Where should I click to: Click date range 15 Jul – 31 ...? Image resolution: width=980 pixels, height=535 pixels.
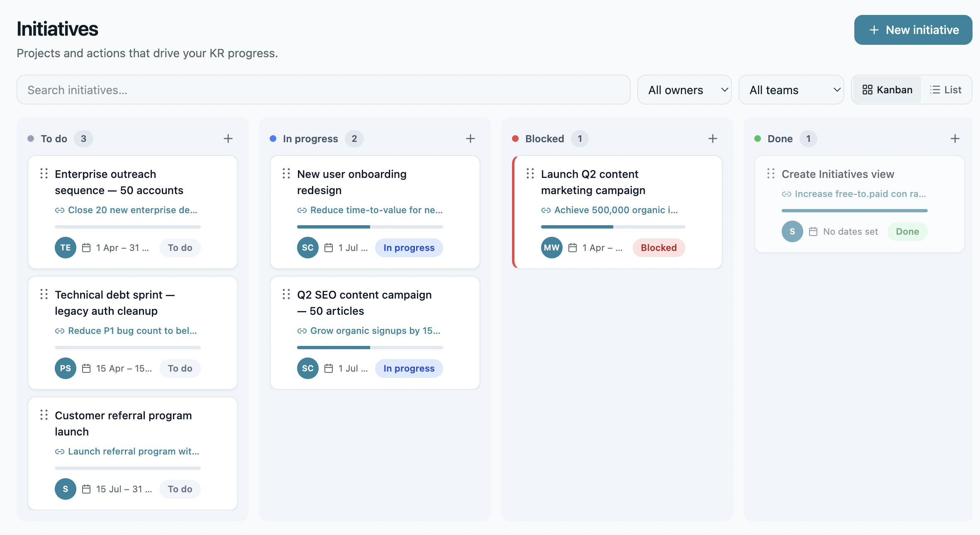[124, 489]
